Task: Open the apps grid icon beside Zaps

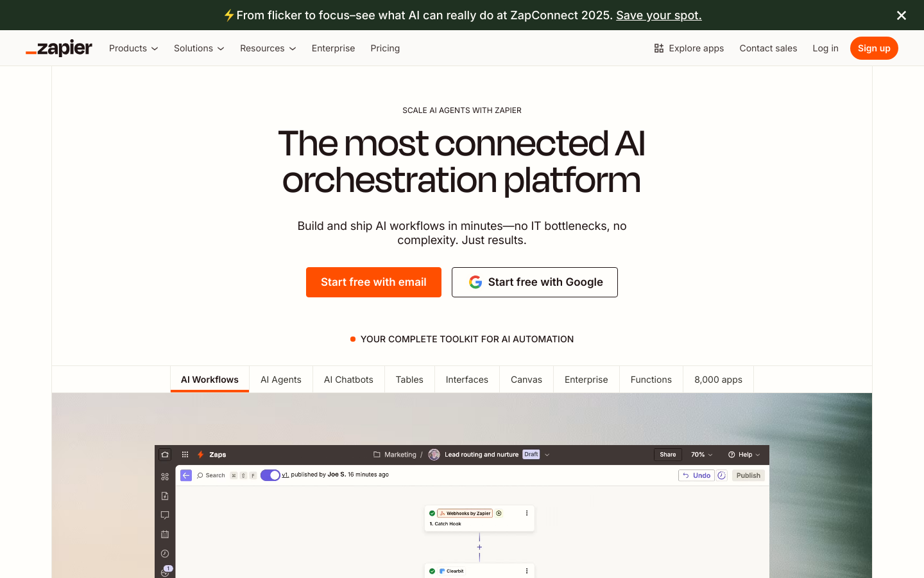Action: click(185, 455)
